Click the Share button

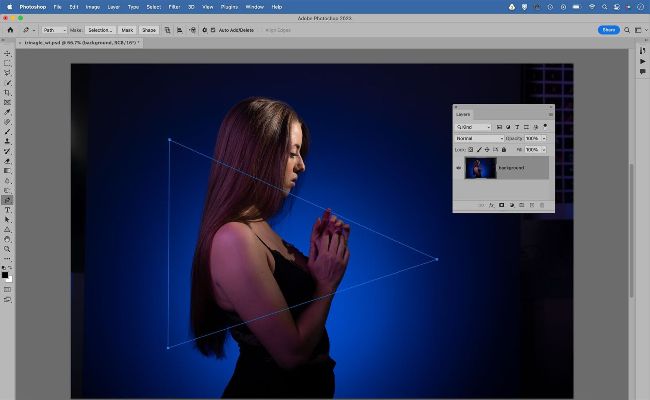(x=608, y=30)
